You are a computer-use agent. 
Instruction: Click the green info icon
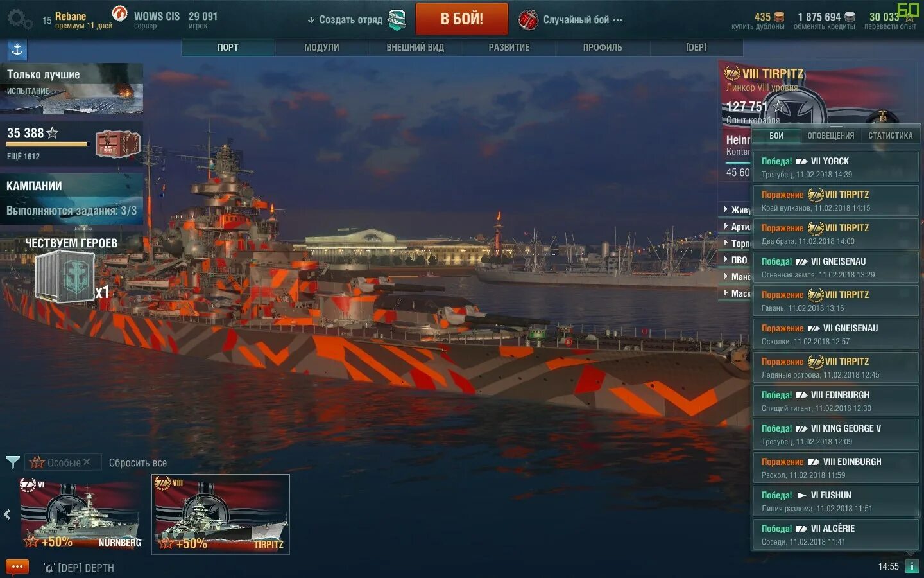[911, 566]
